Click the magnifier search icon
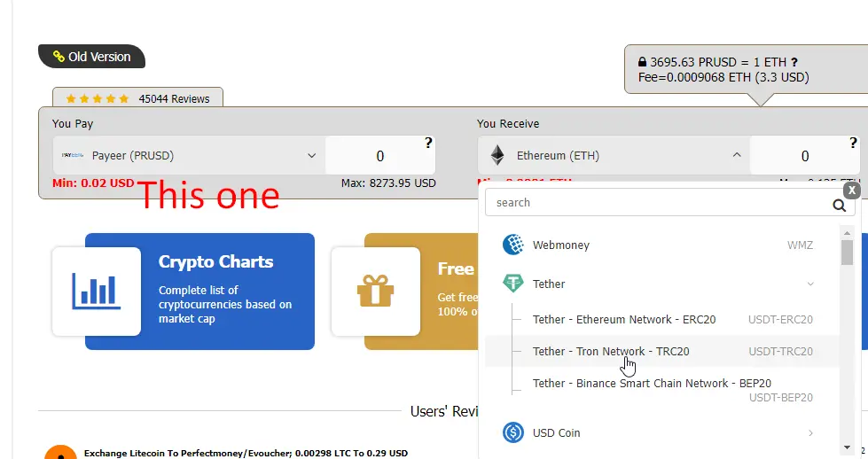The height and width of the screenshot is (459, 868). pyautogui.click(x=840, y=206)
